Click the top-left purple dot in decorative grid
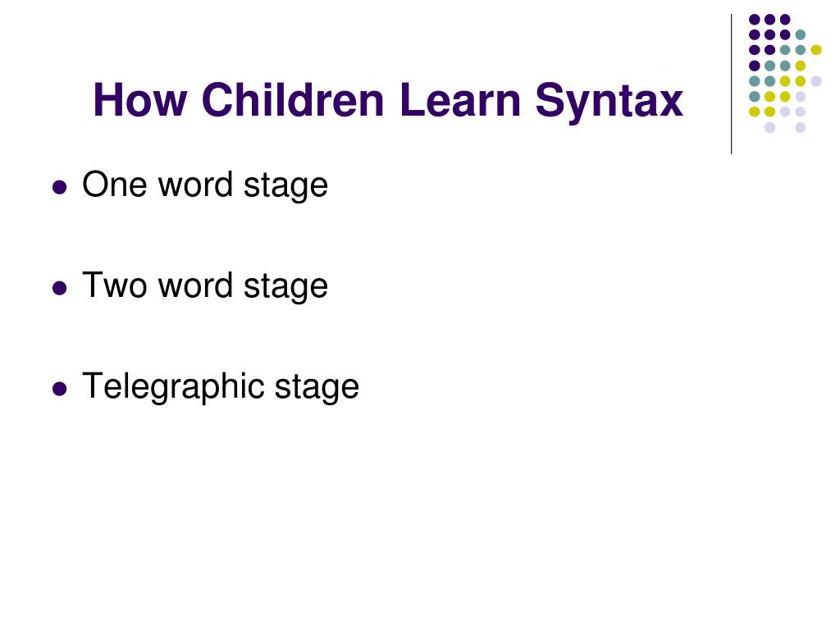The height and width of the screenshot is (630, 840). click(755, 20)
